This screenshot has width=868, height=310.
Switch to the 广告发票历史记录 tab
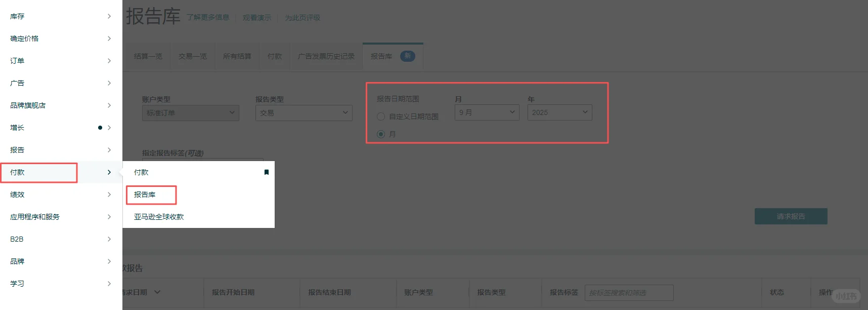pos(326,56)
